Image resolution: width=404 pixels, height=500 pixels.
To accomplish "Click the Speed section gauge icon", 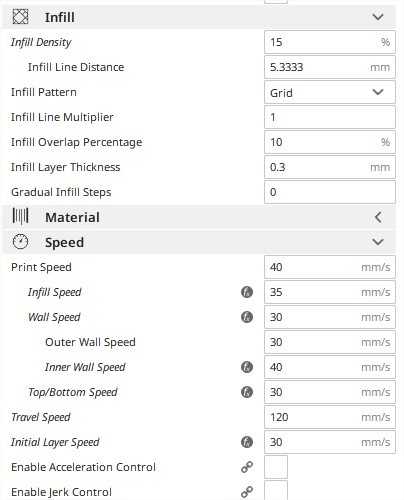I will pos(20,242).
